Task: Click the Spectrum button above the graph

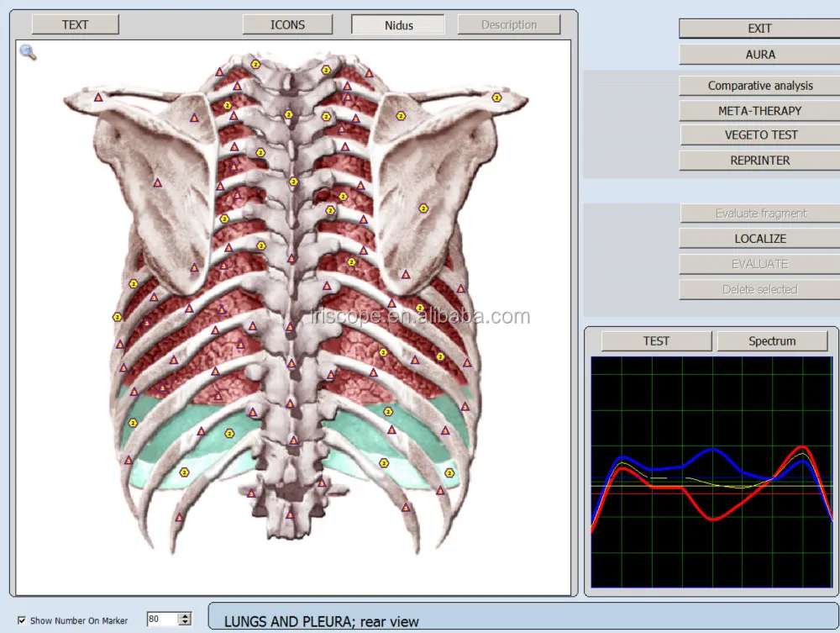Action: 771,340
